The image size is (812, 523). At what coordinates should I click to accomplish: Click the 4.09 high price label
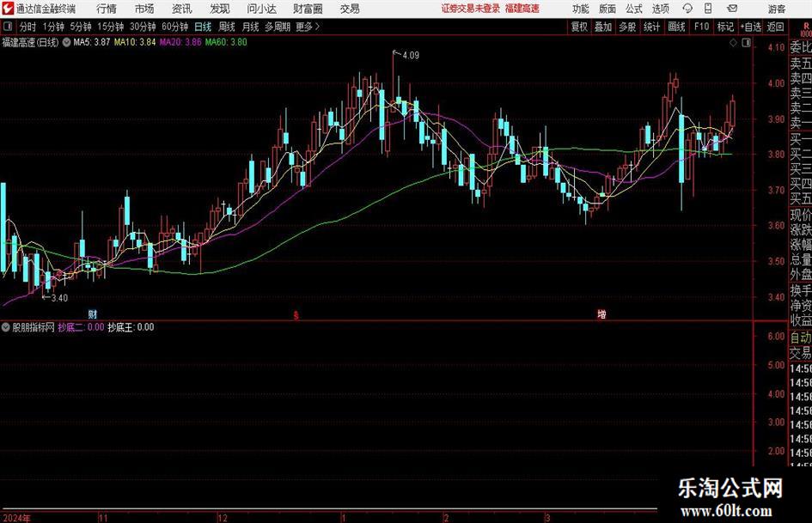pyautogui.click(x=411, y=56)
